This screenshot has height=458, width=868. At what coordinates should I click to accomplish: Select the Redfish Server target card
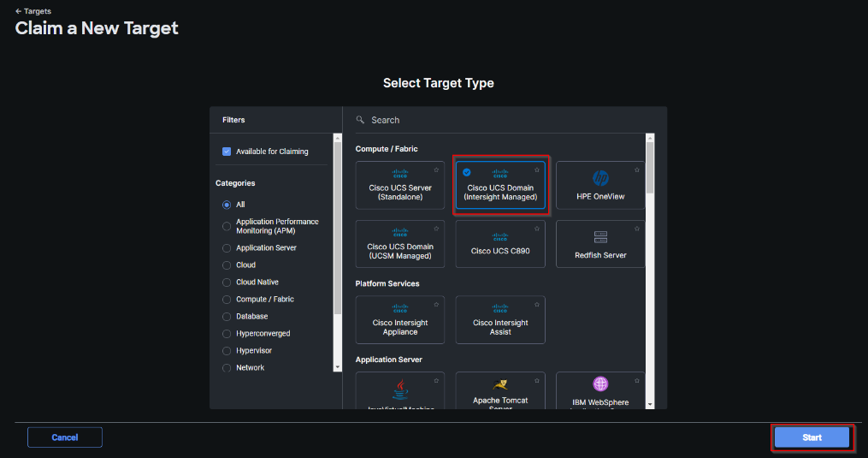[600, 244]
